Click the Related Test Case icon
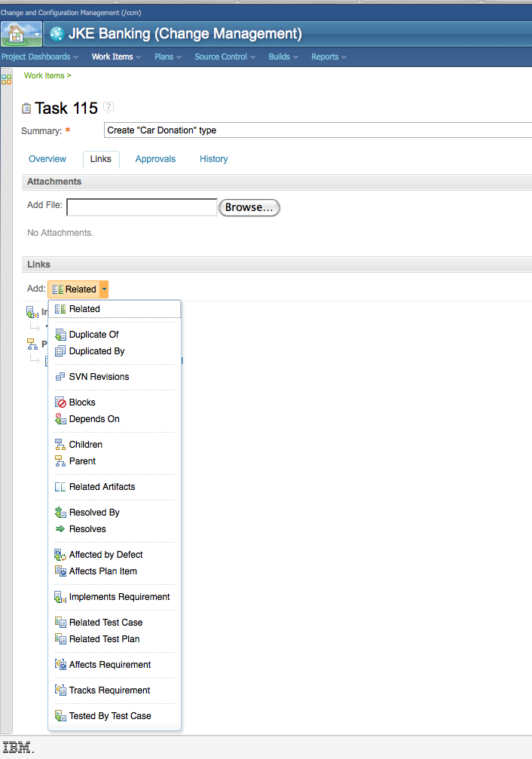This screenshot has height=759, width=532. [60, 622]
